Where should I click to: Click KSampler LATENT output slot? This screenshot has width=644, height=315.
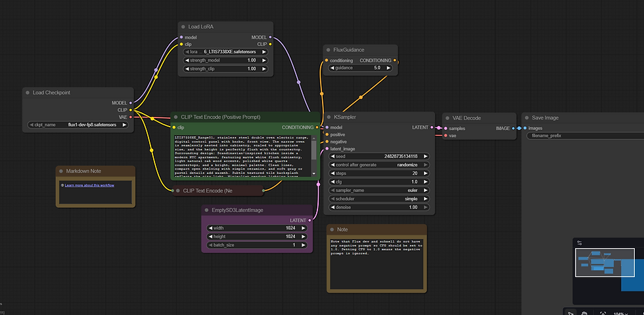tap(432, 127)
